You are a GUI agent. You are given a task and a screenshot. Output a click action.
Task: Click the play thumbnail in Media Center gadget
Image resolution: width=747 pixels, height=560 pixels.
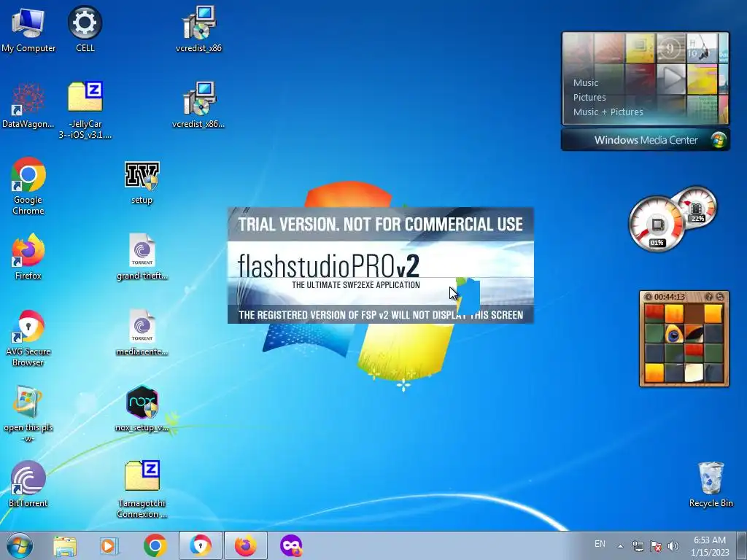(x=671, y=79)
